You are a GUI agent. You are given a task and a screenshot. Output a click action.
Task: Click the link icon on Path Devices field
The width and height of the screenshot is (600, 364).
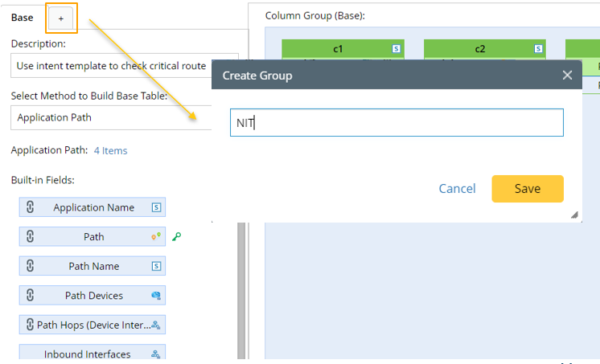coord(31,296)
